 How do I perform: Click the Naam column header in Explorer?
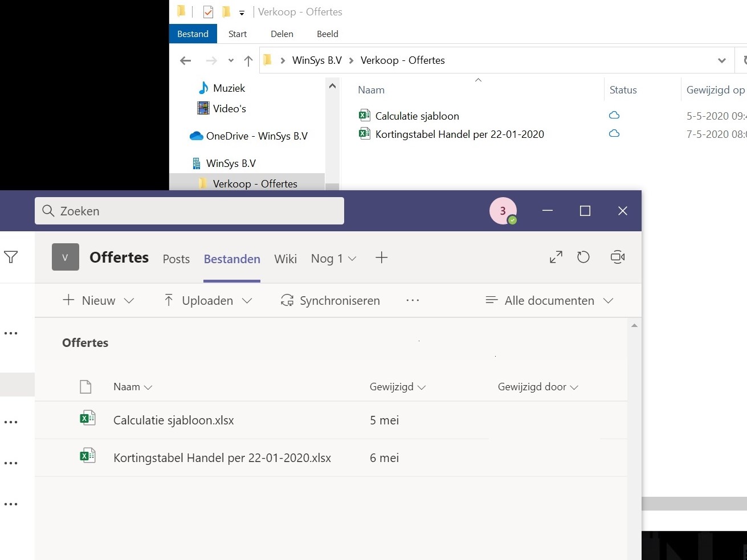coord(372,90)
